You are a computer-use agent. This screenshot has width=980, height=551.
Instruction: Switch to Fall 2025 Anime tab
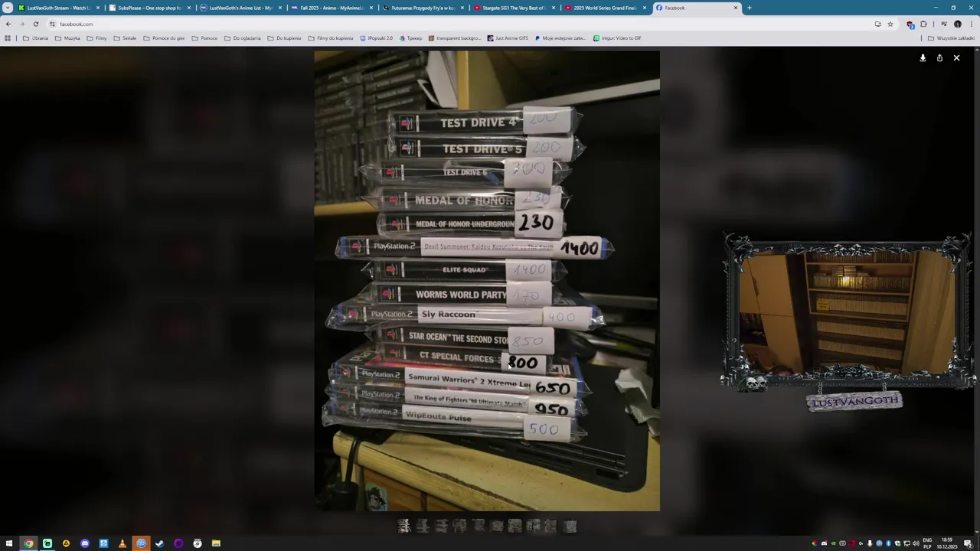332,8
